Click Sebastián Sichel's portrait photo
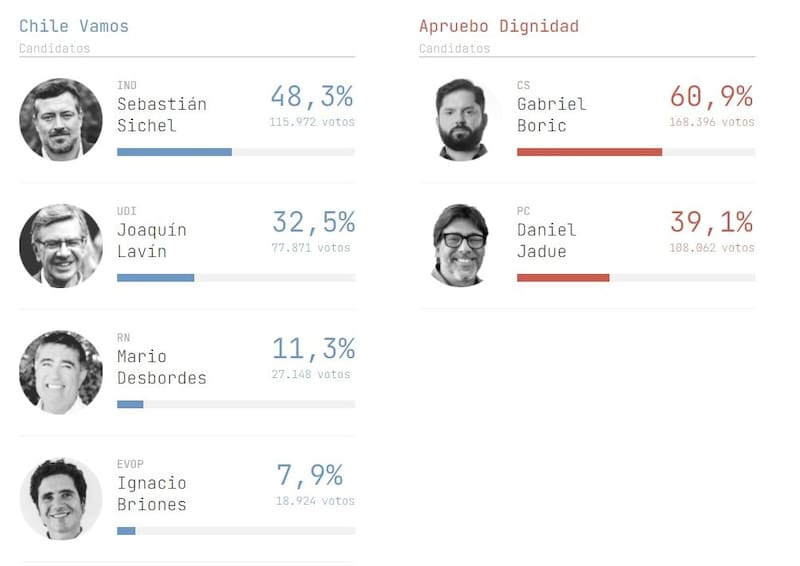The height and width of the screenshot is (566, 800). click(x=61, y=120)
